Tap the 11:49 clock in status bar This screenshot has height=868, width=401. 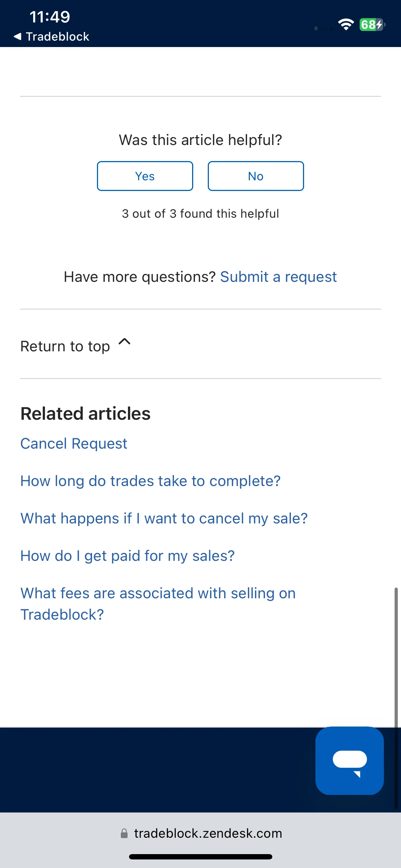click(50, 17)
